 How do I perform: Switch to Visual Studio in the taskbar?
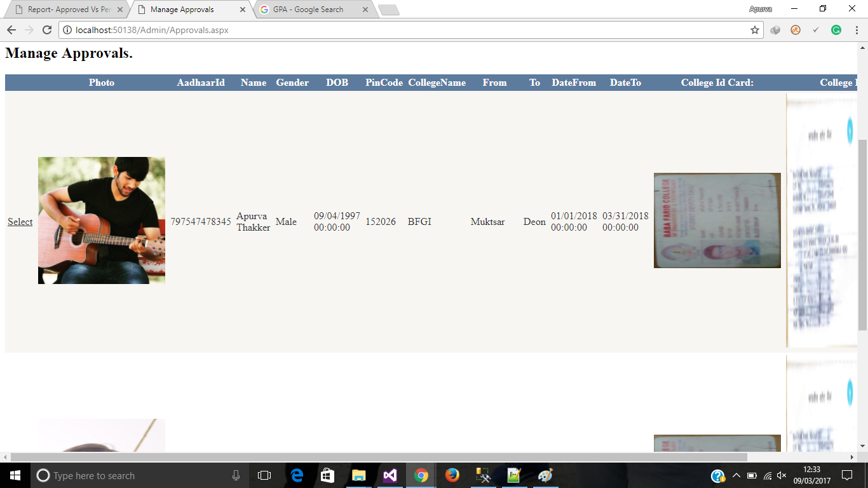(390, 475)
